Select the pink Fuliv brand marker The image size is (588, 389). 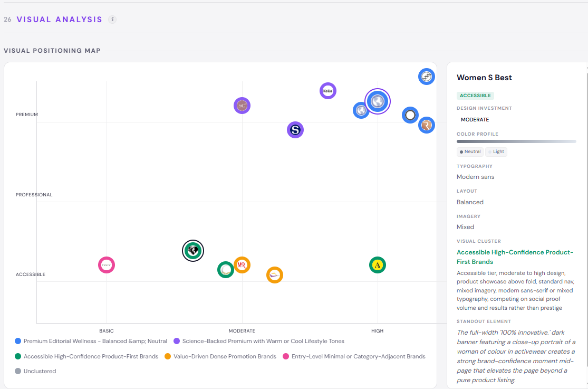click(107, 265)
